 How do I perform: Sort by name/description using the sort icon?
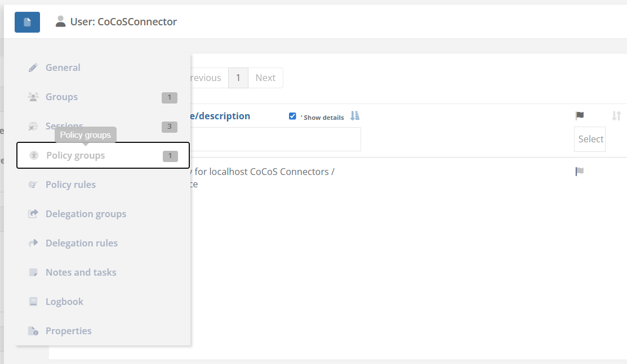355,116
